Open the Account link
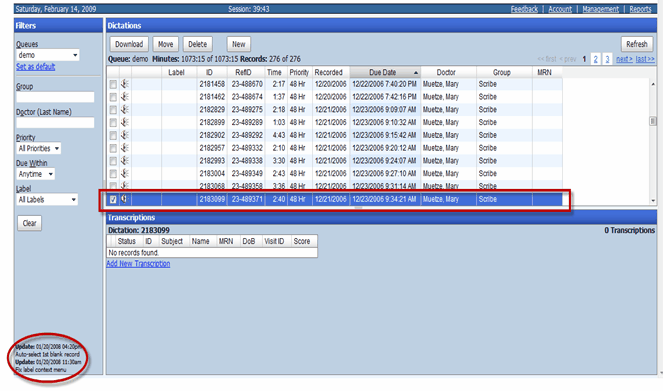663x391 pixels. click(560, 9)
